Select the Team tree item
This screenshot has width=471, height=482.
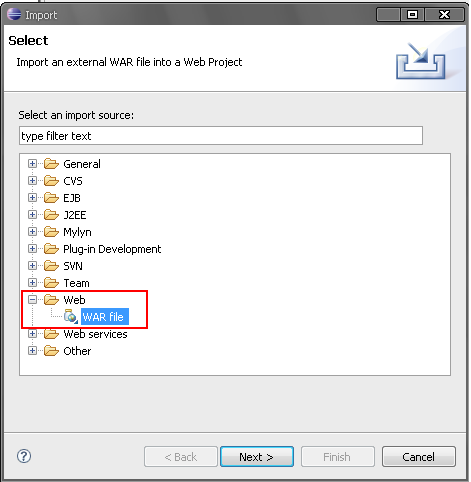76,283
